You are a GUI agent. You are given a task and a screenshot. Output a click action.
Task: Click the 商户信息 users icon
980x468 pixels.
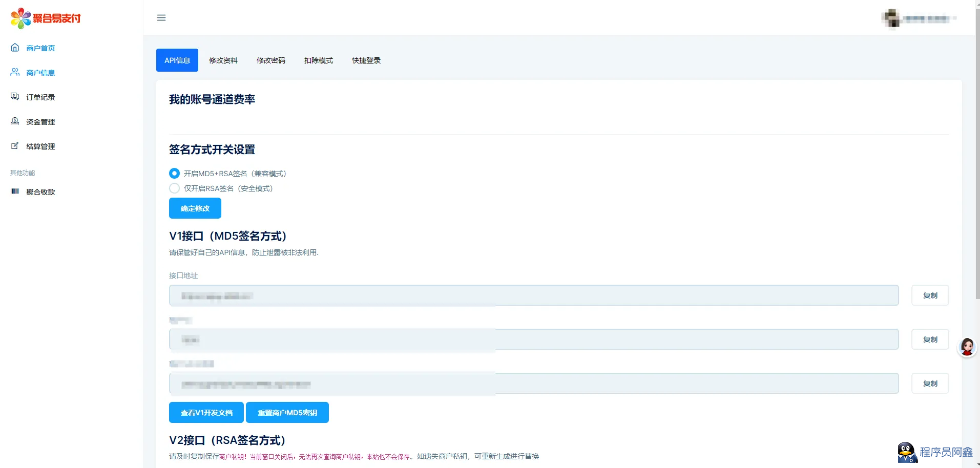[15, 72]
